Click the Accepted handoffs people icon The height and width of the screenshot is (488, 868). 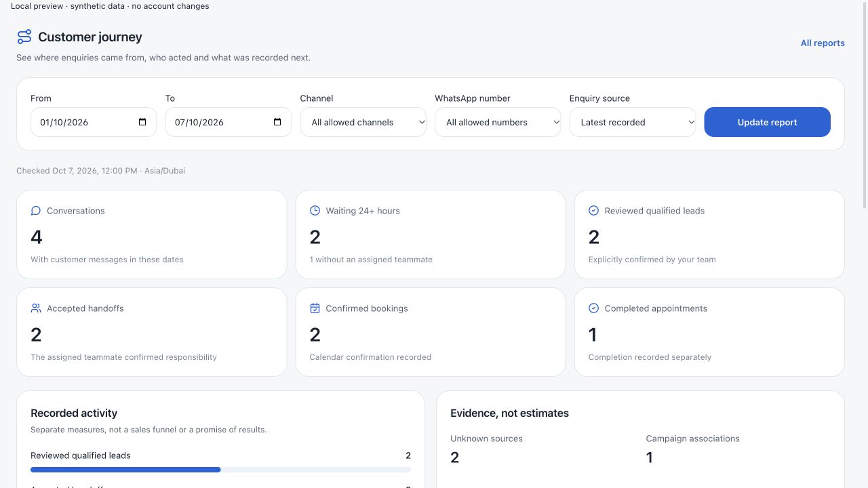pyautogui.click(x=36, y=308)
